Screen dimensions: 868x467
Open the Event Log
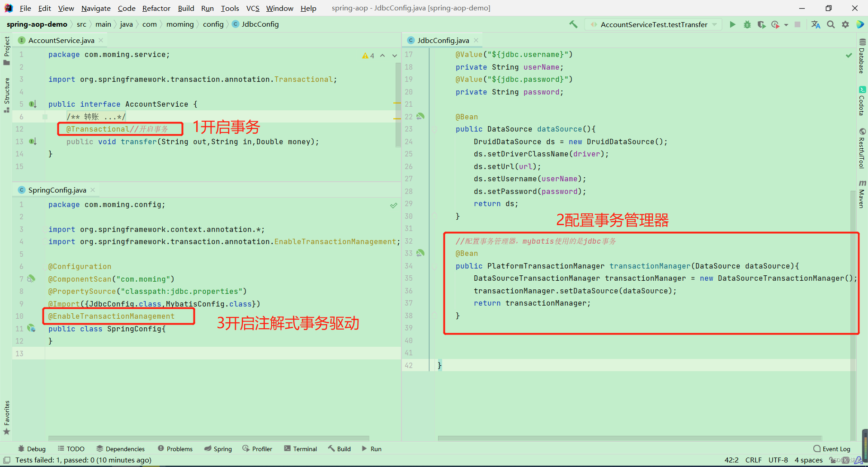point(832,449)
